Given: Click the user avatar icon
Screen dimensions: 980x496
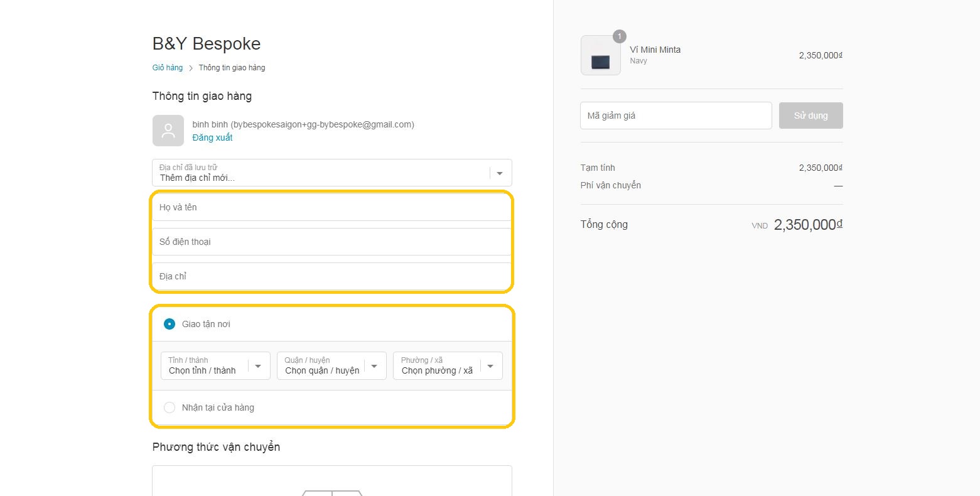Looking at the screenshot, I should click(x=168, y=131).
